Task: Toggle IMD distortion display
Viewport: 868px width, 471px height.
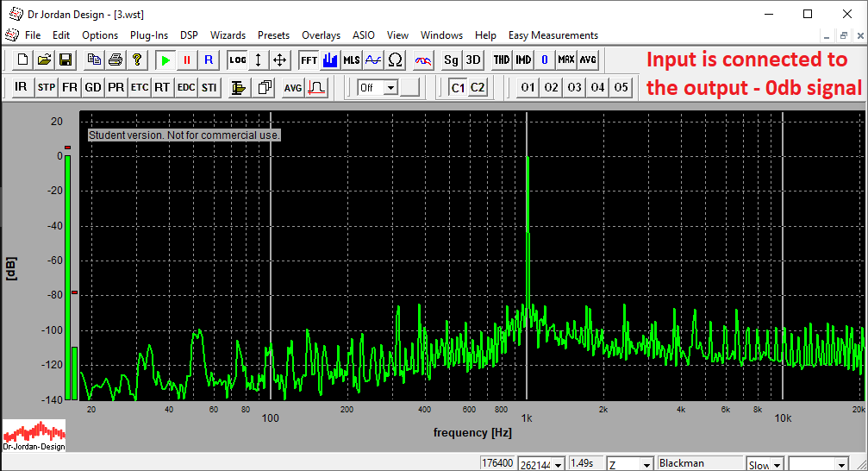Action: click(x=523, y=60)
